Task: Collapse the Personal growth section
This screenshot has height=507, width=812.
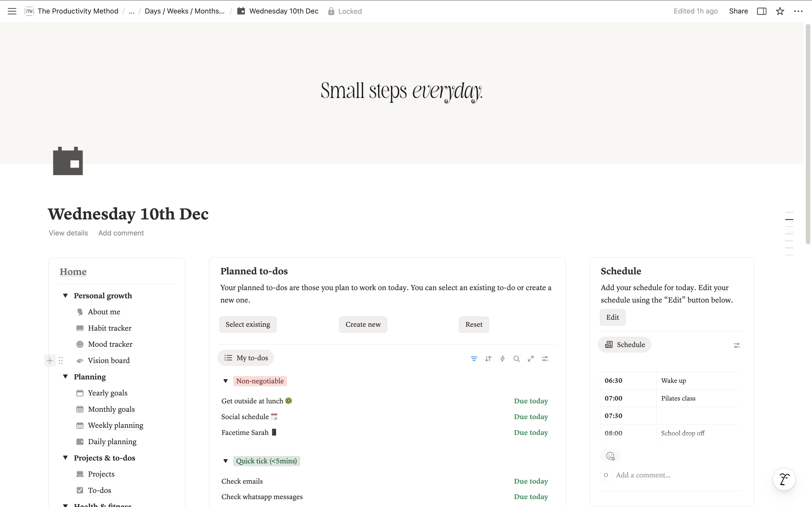Action: coord(65,295)
